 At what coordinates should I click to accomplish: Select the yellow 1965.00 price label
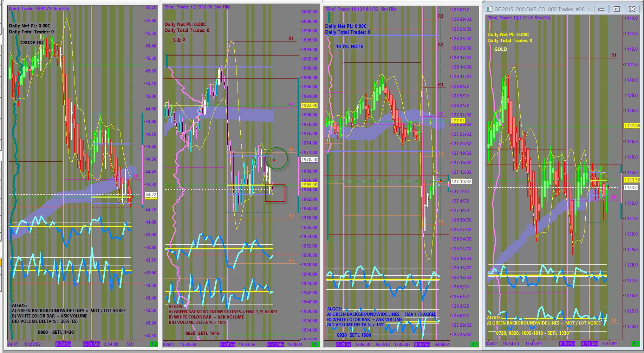[x=309, y=185]
